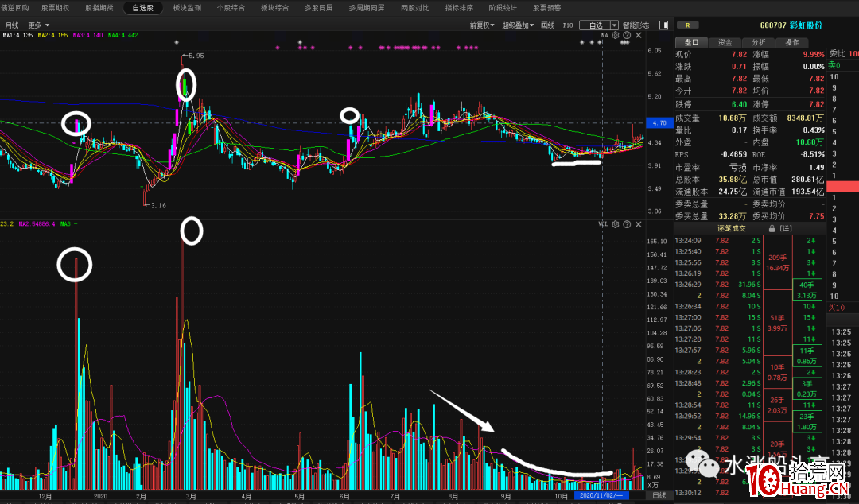Click the lock icon in trade list header
Image resolution: width=859 pixels, height=504 pixels.
tap(773, 228)
